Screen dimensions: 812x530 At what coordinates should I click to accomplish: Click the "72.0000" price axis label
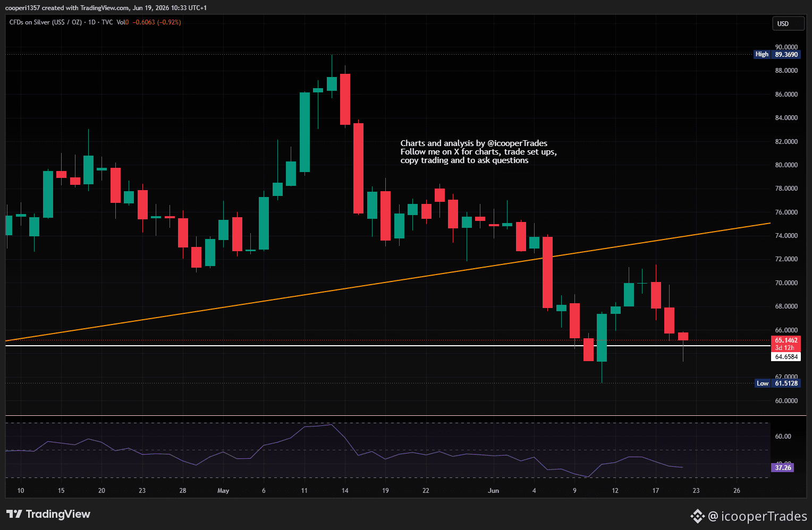tap(786, 259)
